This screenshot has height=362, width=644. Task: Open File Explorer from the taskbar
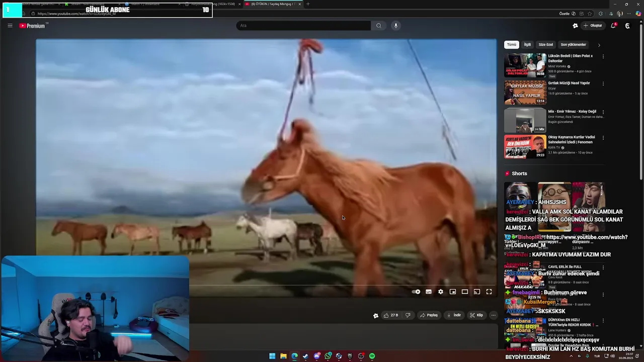coord(283,356)
